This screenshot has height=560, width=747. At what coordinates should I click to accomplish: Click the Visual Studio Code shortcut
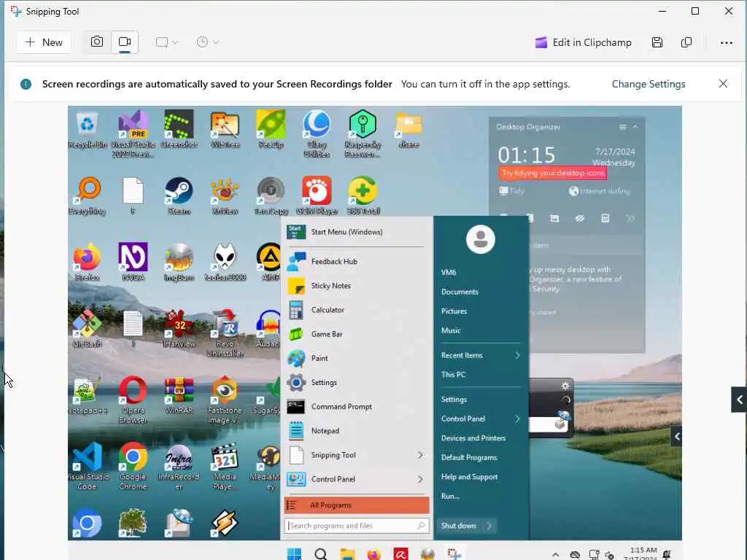click(88, 466)
